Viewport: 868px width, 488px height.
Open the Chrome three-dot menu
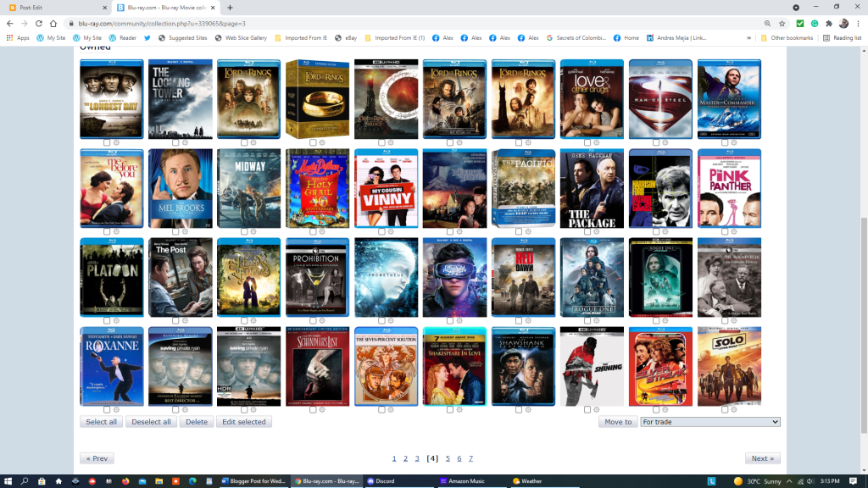(859, 24)
